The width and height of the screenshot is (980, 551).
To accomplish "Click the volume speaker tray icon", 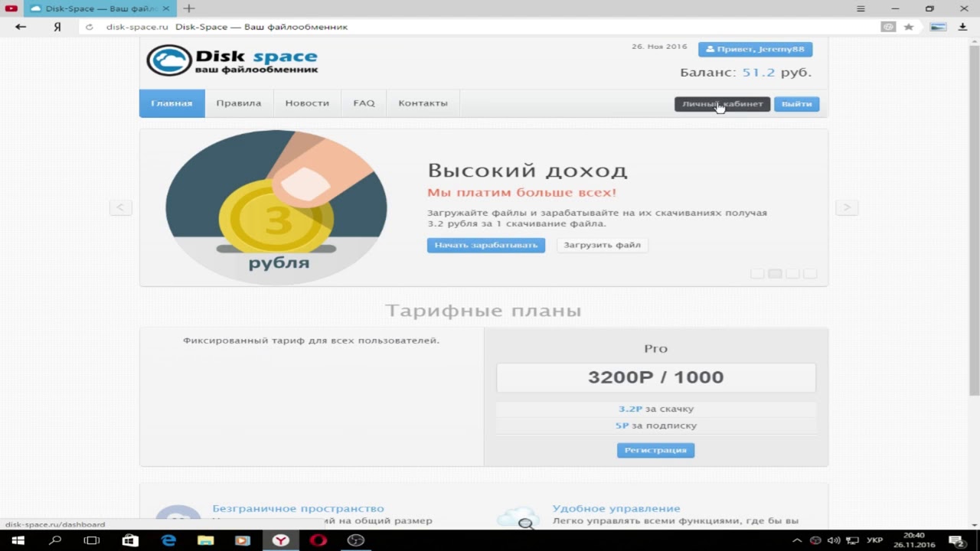I will click(x=834, y=540).
